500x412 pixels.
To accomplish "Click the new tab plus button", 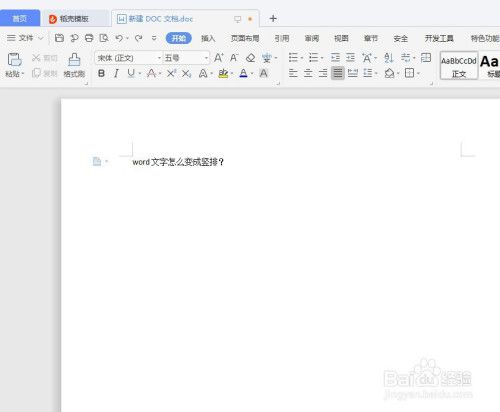I will pos(273,19).
